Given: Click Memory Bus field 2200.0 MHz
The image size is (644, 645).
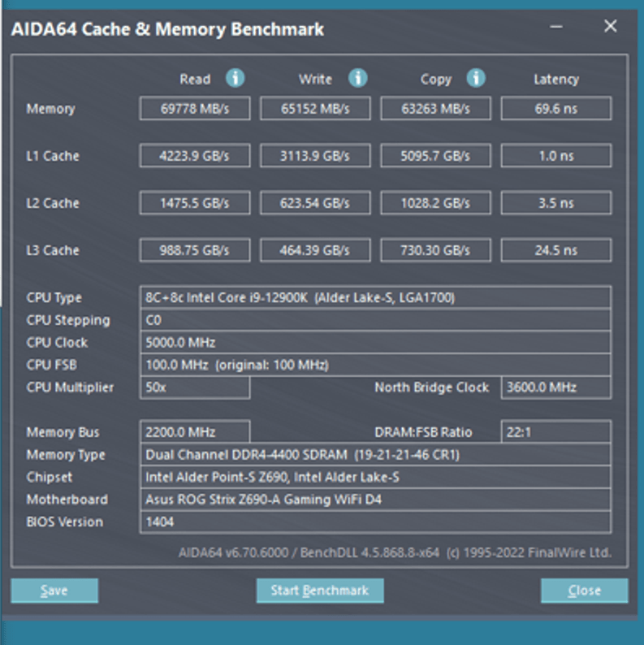Looking at the screenshot, I should click(195, 432).
